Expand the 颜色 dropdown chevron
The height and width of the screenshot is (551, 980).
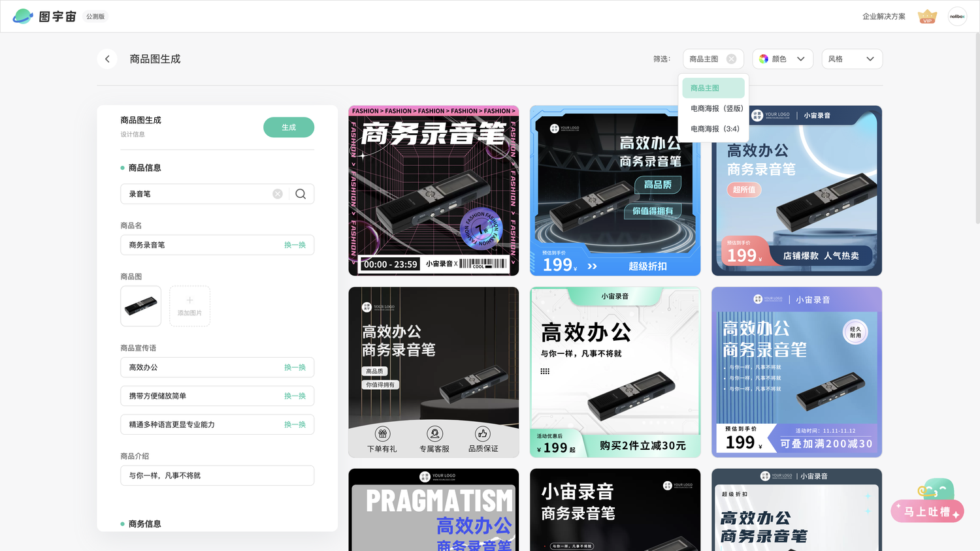800,59
